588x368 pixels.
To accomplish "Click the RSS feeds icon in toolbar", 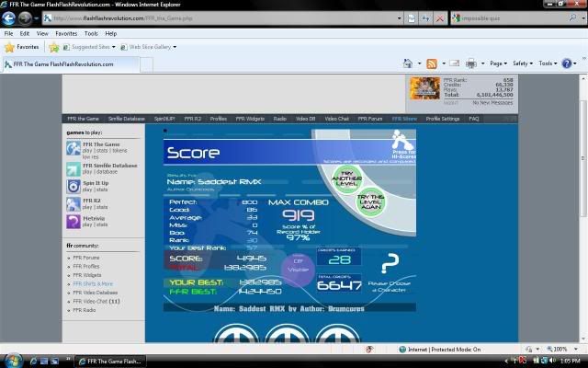I will click(x=431, y=63).
